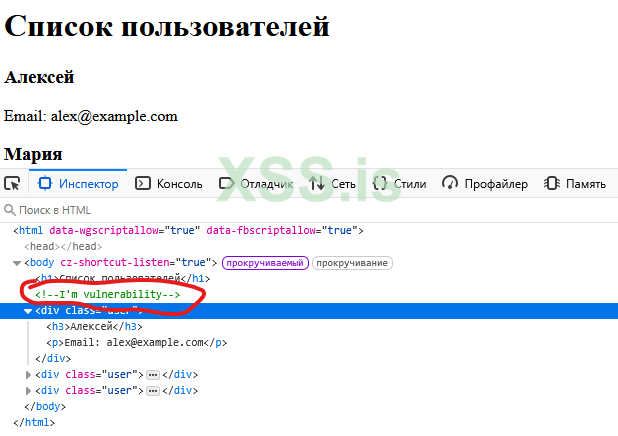
Task: Select the closing /html tag line
Action: (34, 423)
